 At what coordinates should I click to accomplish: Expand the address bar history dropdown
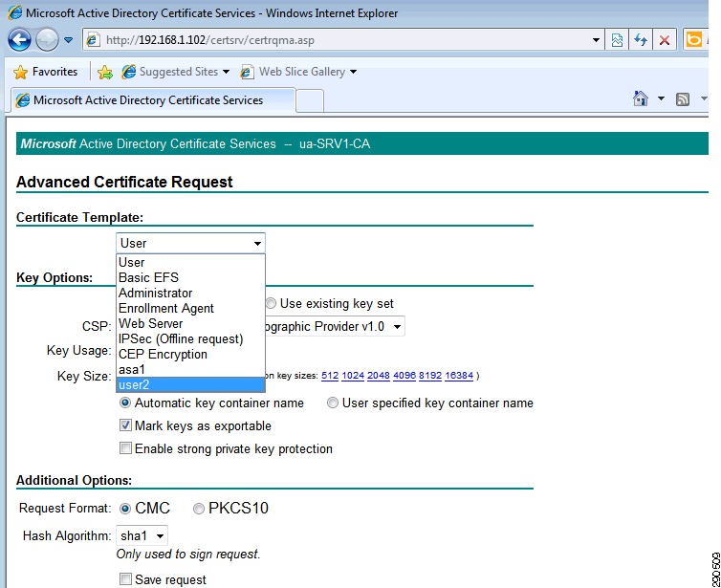pyautogui.click(x=596, y=40)
